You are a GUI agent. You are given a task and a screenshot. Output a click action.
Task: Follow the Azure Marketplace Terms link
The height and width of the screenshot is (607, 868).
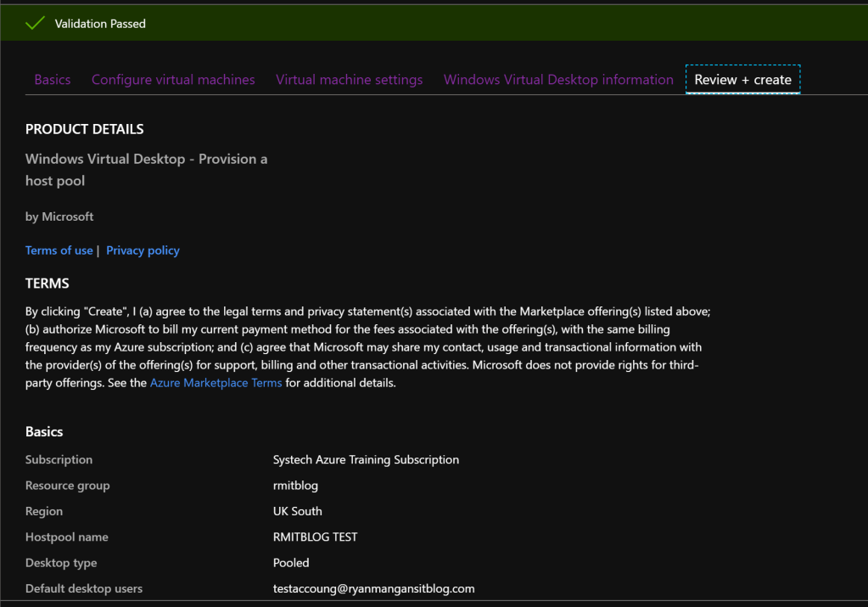pyautogui.click(x=216, y=383)
